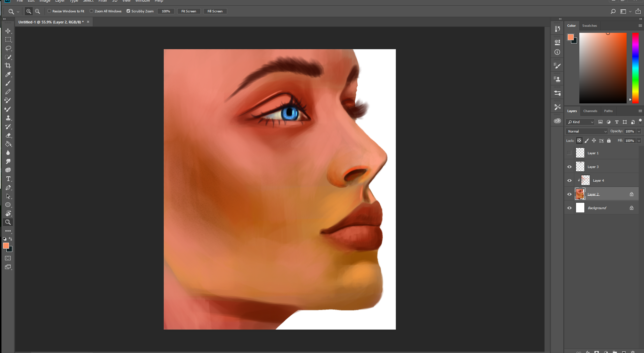Screen dimensions: 644x353
Task: Switch to the Swatches tab
Action: pos(589,25)
